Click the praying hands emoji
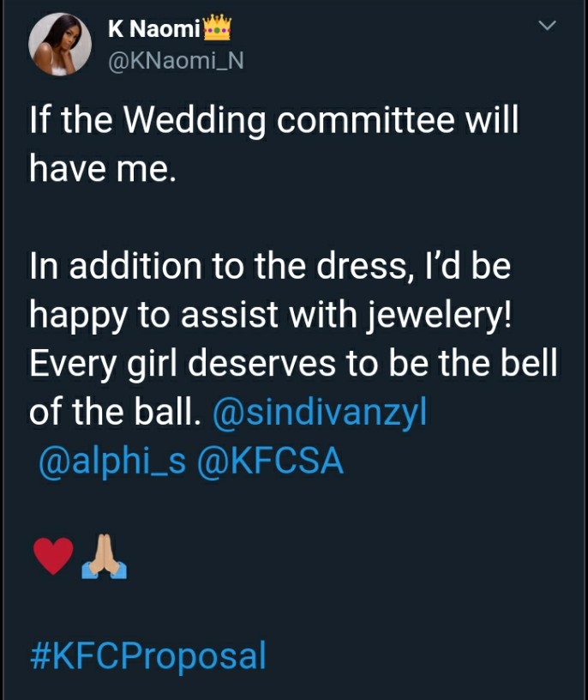This screenshot has height=700, width=588. [x=104, y=556]
